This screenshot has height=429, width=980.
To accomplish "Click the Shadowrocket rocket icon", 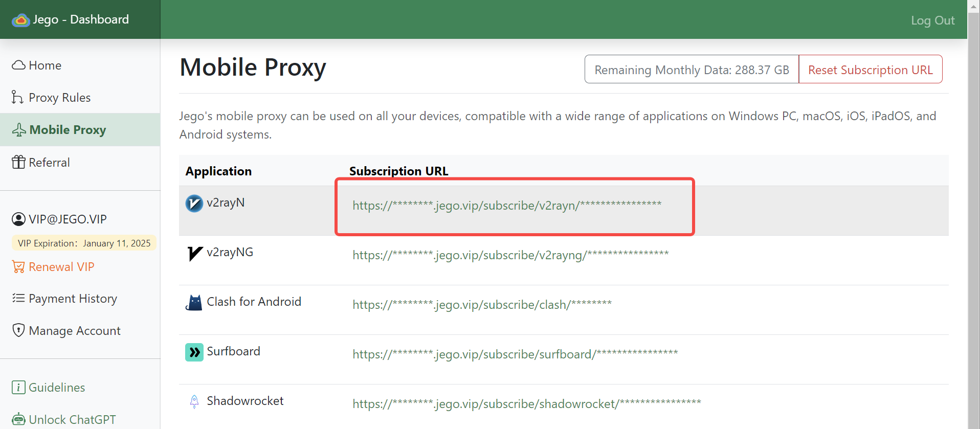I will (194, 402).
